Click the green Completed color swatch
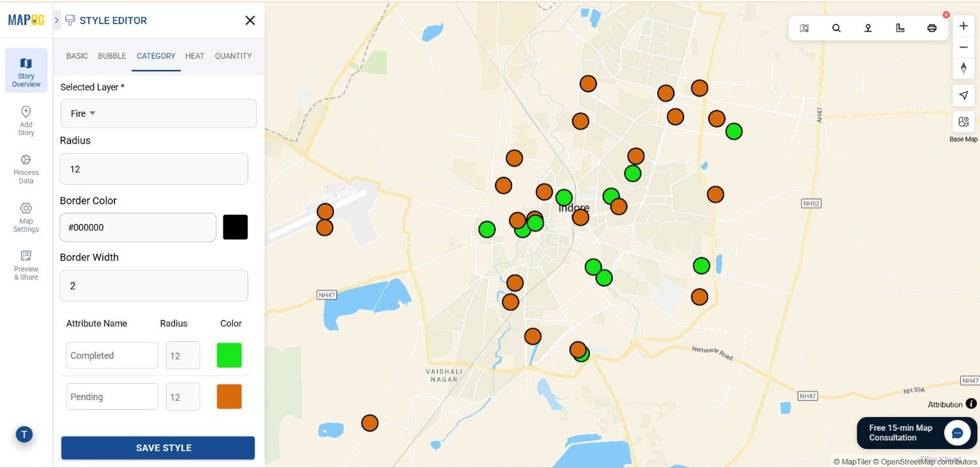The height and width of the screenshot is (468, 980). 229,355
